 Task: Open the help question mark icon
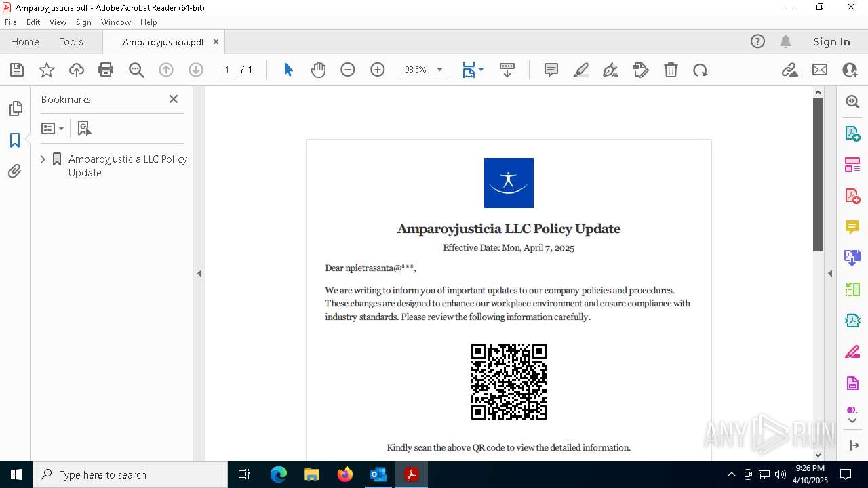(x=757, y=42)
